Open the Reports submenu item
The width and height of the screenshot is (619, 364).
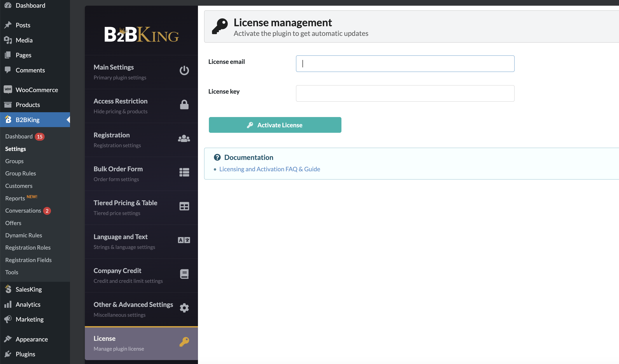click(x=15, y=198)
